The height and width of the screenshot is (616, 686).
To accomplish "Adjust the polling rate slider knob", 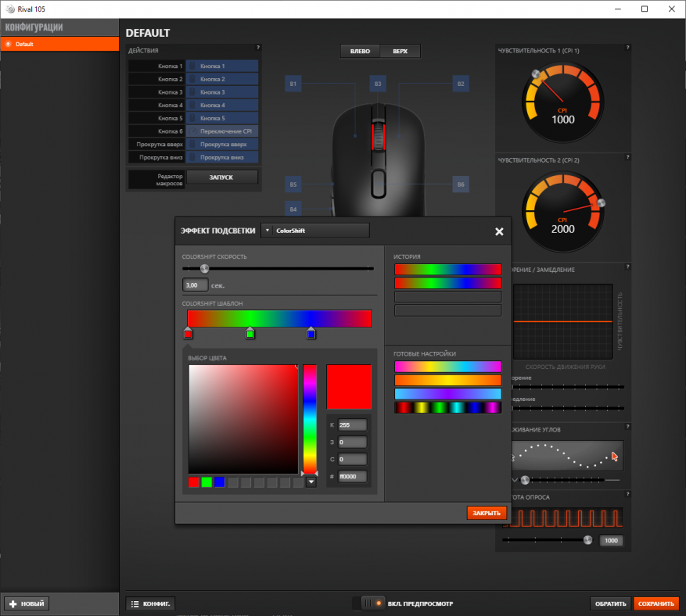I will click(587, 540).
